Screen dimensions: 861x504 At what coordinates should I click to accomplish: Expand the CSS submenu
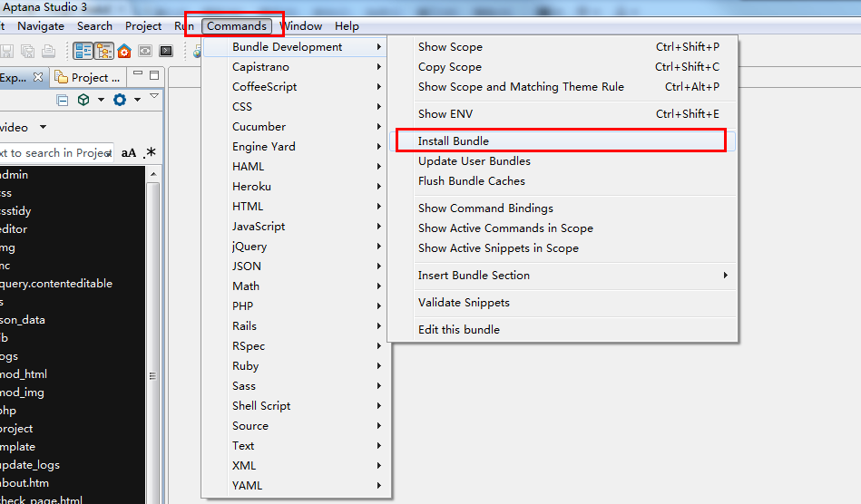(x=295, y=107)
